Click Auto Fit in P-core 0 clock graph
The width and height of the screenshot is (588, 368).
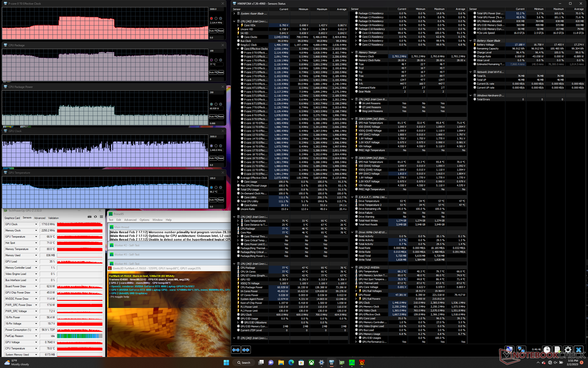coord(213,31)
